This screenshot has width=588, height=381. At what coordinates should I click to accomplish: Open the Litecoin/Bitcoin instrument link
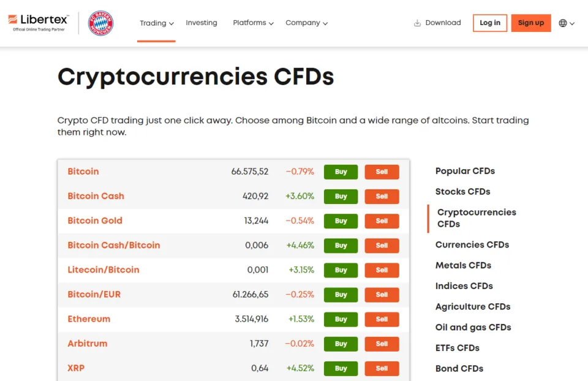pyautogui.click(x=104, y=270)
